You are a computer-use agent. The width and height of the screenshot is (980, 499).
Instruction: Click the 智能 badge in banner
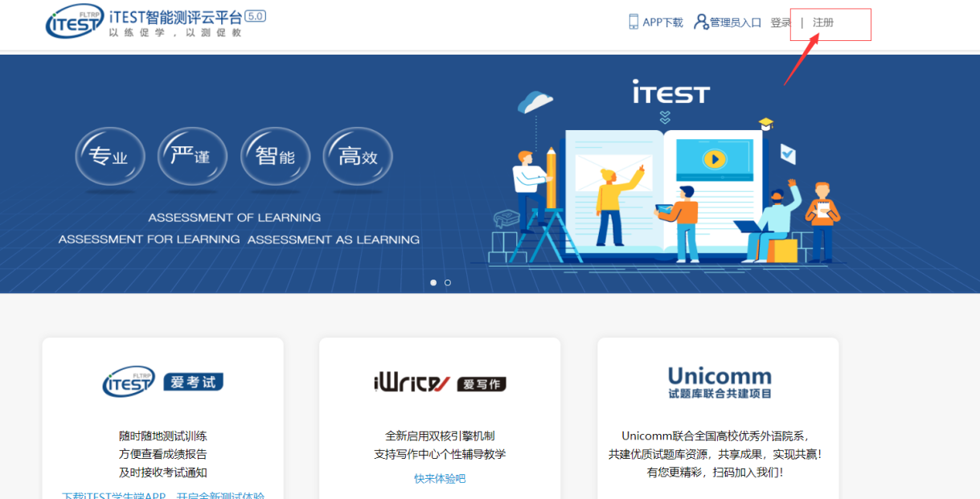(275, 157)
